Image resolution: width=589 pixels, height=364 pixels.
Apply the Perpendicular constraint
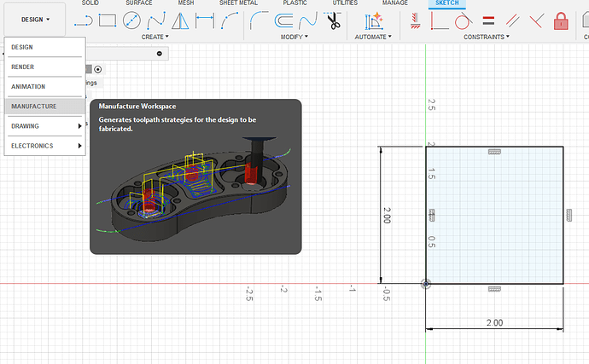(x=537, y=20)
